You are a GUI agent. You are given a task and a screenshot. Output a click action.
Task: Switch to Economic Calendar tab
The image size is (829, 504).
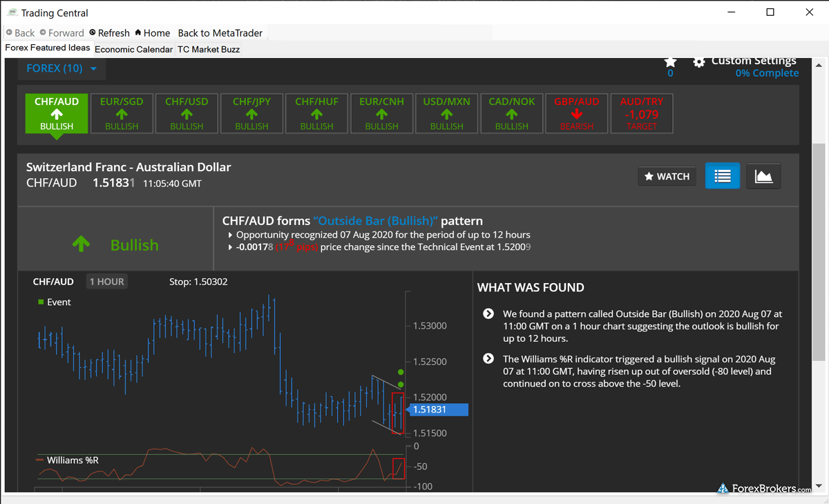coord(133,50)
